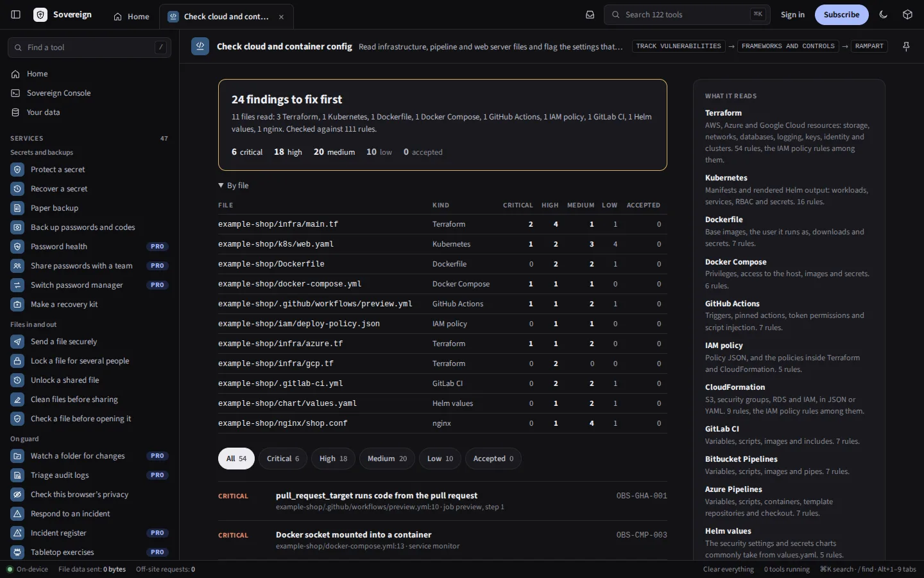
Task: Open Make a recovery kit icon
Action: pos(17,304)
